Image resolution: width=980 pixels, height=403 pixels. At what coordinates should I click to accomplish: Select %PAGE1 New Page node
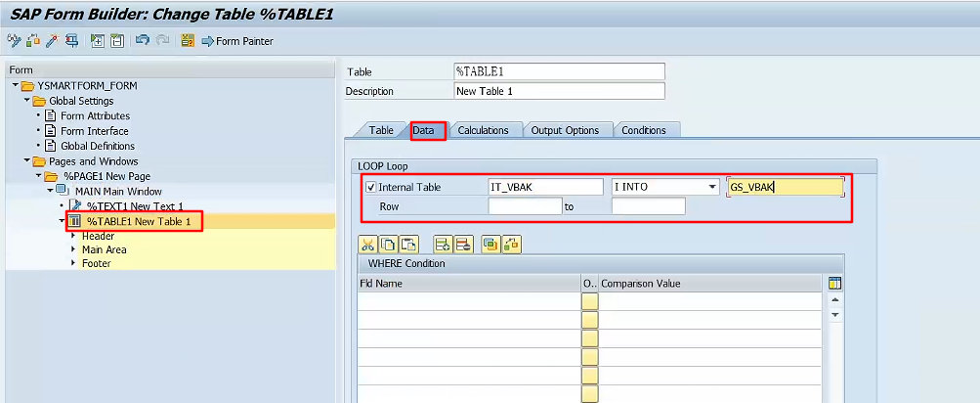tap(107, 176)
